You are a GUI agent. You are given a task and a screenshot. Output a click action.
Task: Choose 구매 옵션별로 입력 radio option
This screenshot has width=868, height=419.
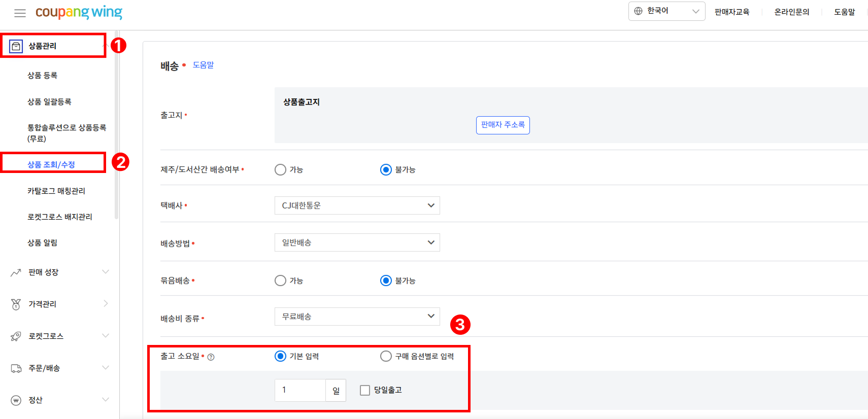click(386, 356)
